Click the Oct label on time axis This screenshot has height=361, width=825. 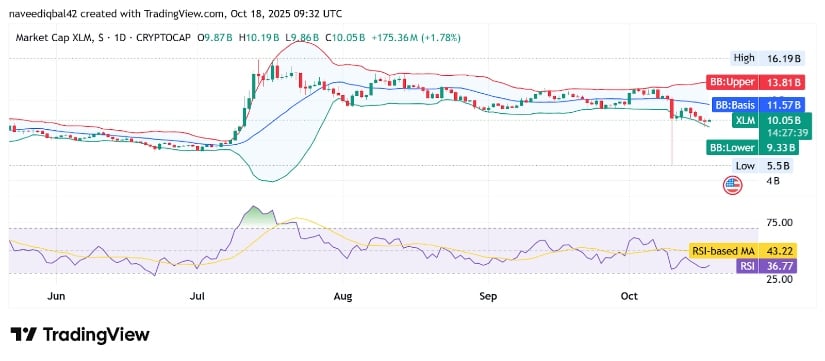(x=629, y=296)
